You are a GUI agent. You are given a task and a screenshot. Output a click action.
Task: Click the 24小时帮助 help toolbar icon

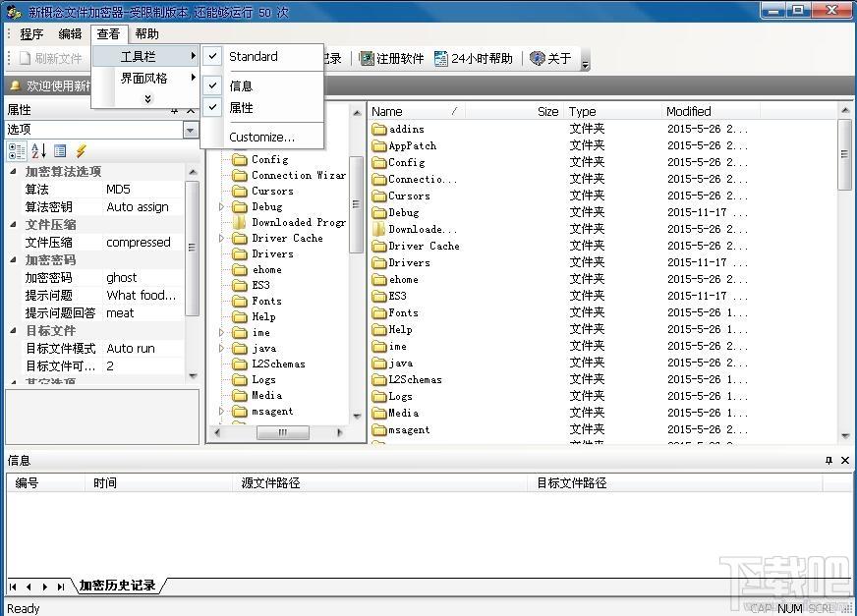click(x=473, y=59)
